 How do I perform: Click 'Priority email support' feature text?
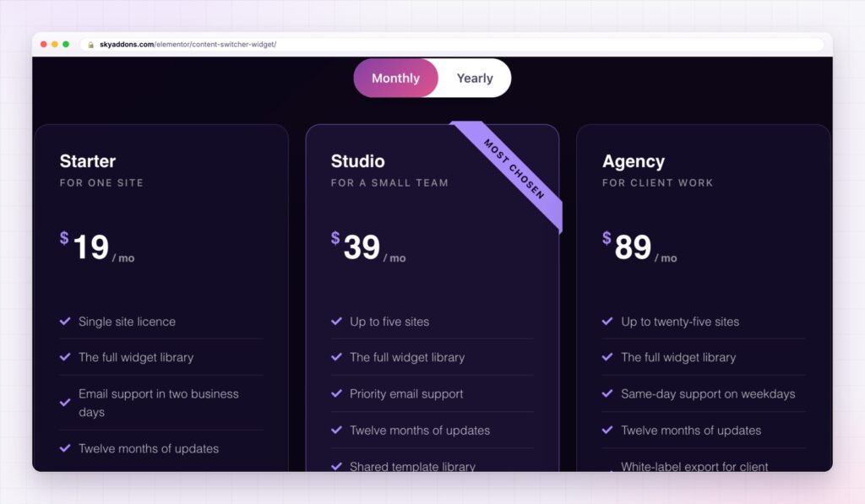click(x=406, y=393)
